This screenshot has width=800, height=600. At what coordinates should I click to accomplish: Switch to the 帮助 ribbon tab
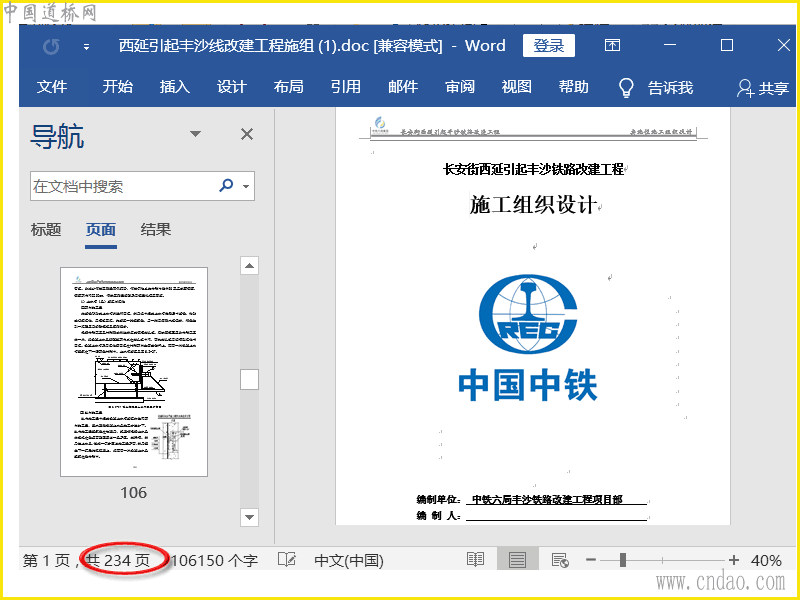coord(573,87)
